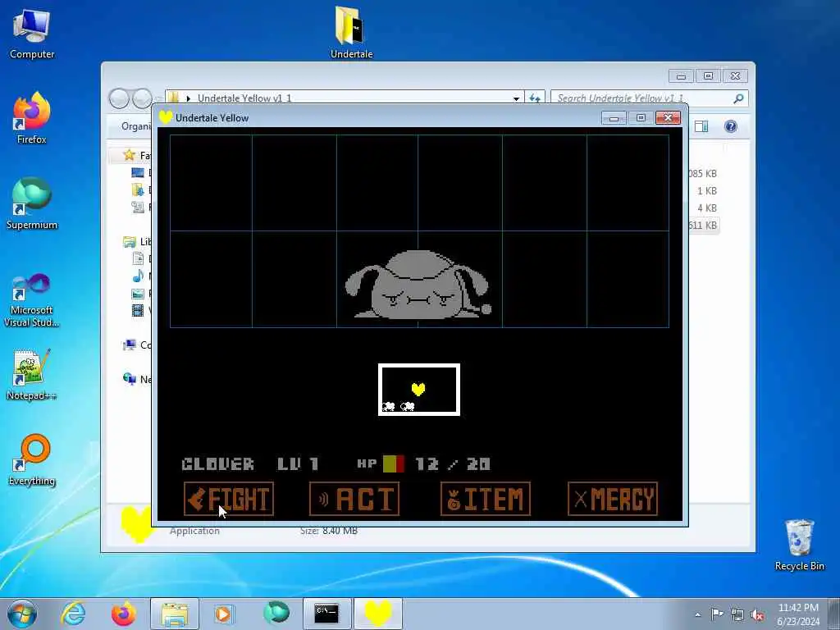Click the Explorer help icon
840x630 pixels.
point(731,126)
